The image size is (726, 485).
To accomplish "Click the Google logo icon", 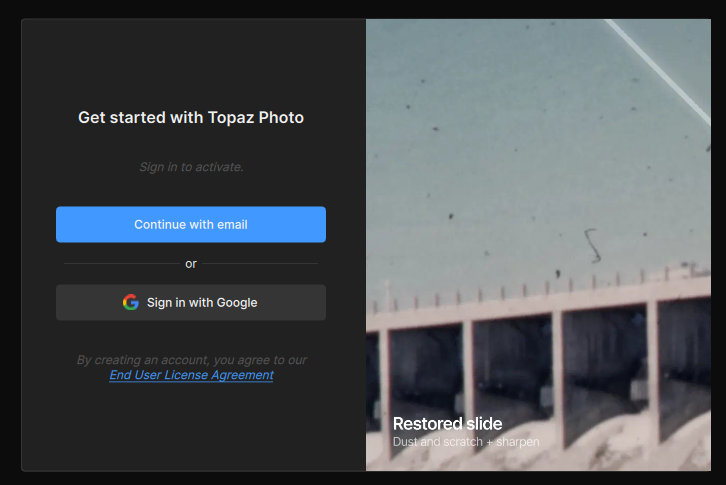I will [131, 302].
